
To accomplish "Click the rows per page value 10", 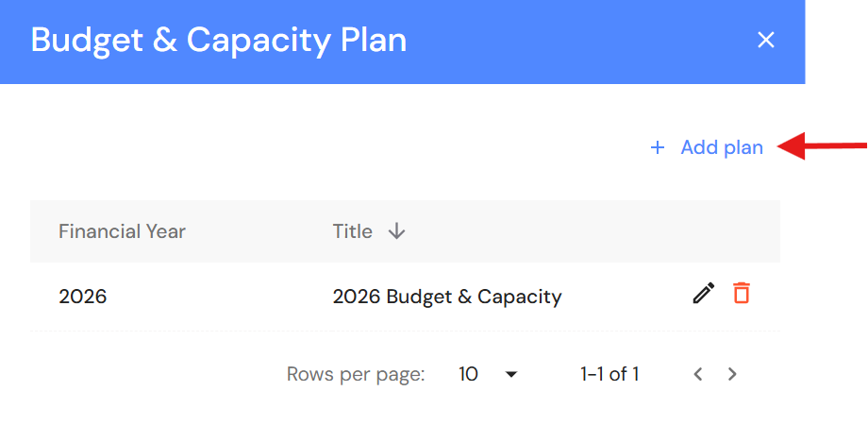I will click(469, 374).
